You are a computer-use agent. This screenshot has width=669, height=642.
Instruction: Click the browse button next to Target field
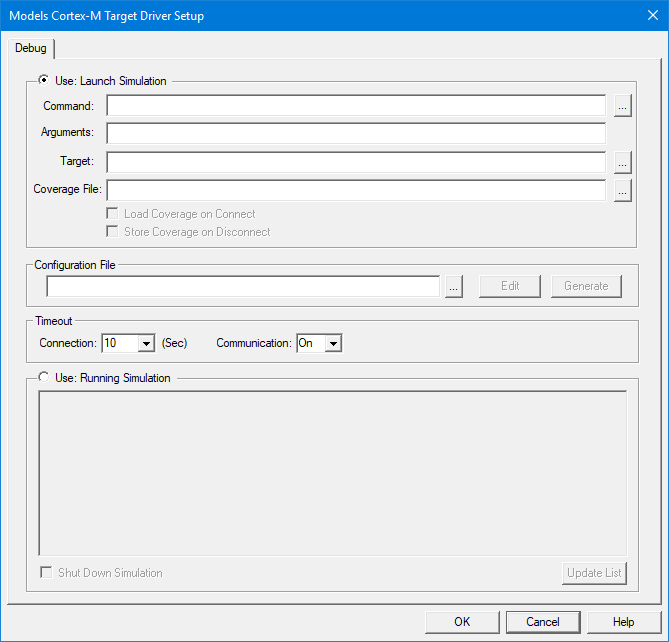point(622,162)
